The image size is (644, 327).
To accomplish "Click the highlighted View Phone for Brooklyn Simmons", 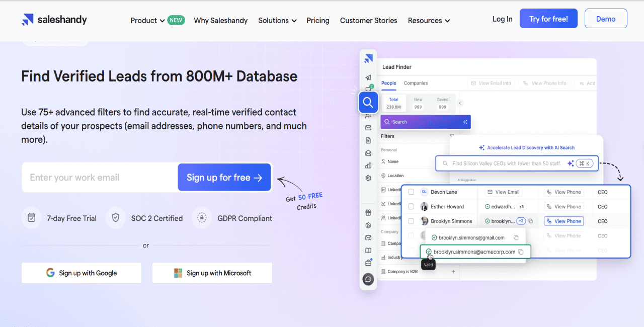I will pos(563,221).
